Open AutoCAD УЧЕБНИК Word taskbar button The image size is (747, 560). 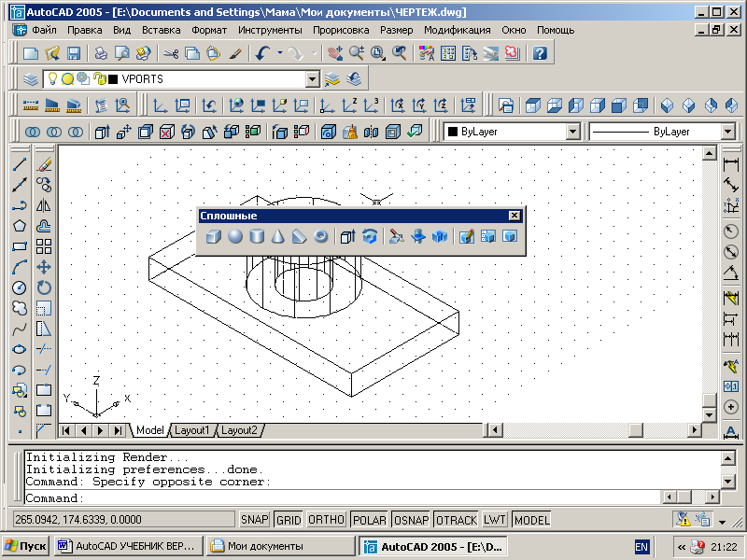pos(128,546)
